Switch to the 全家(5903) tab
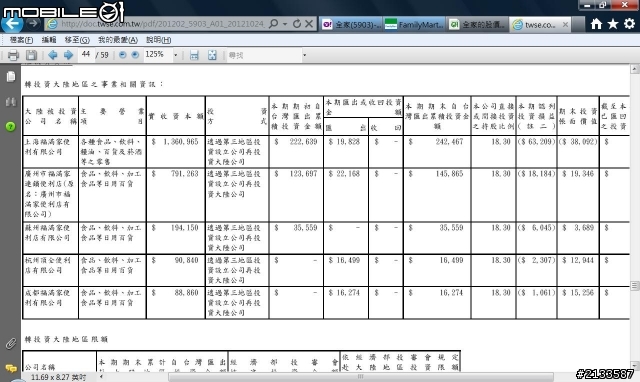The height and width of the screenshot is (382, 640). coord(351,25)
